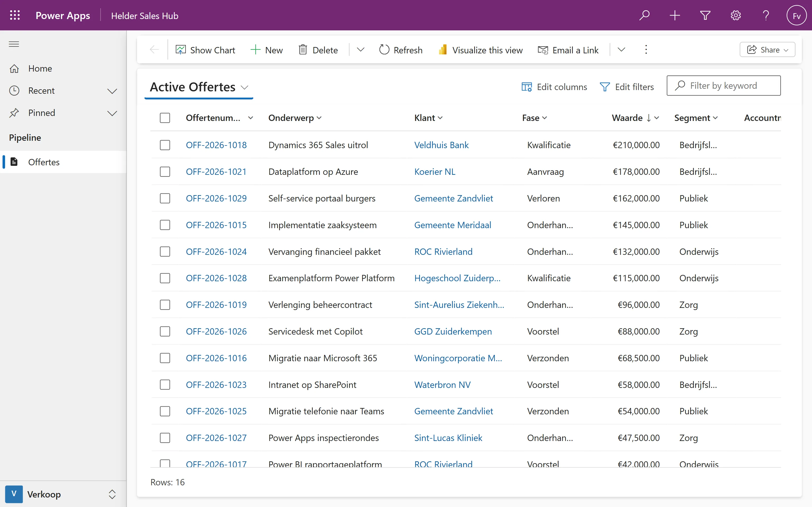
Task: Click Show Chart in command bar
Action: click(205, 50)
